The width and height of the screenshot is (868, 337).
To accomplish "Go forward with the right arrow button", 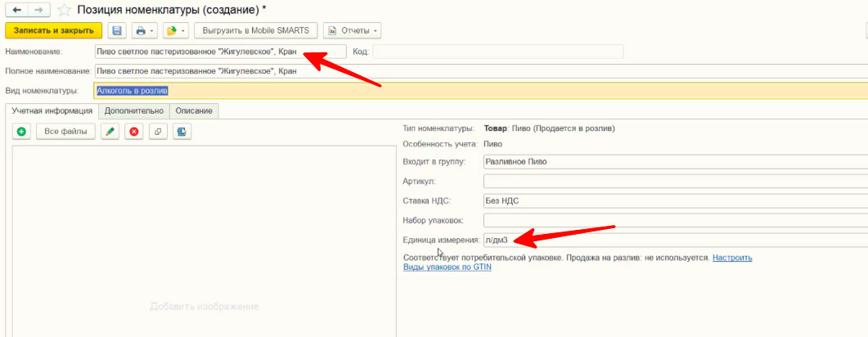I will coord(38,10).
